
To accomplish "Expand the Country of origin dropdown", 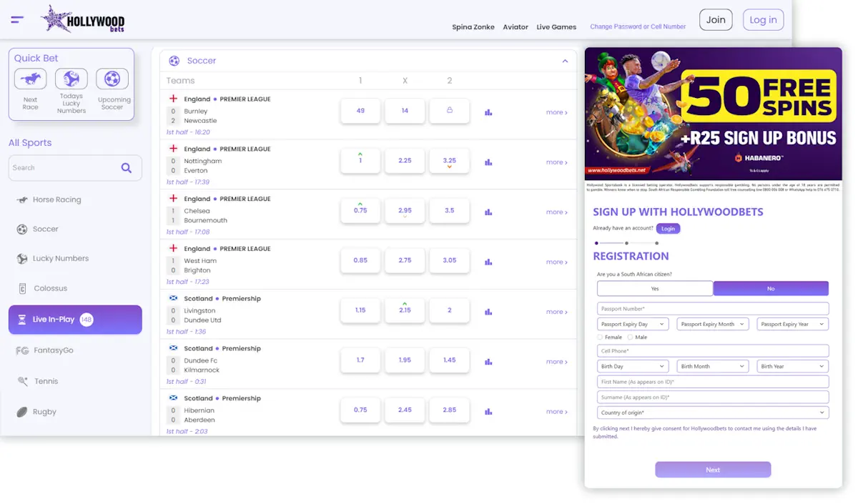I will pos(712,412).
